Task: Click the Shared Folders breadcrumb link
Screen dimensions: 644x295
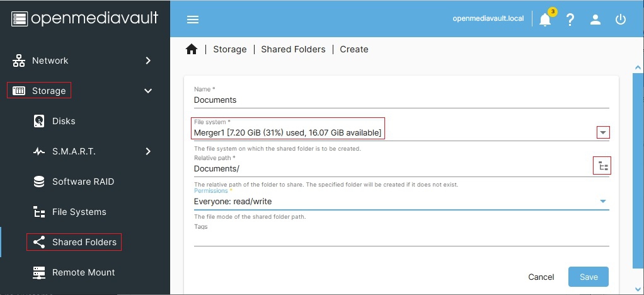Action: coord(293,49)
